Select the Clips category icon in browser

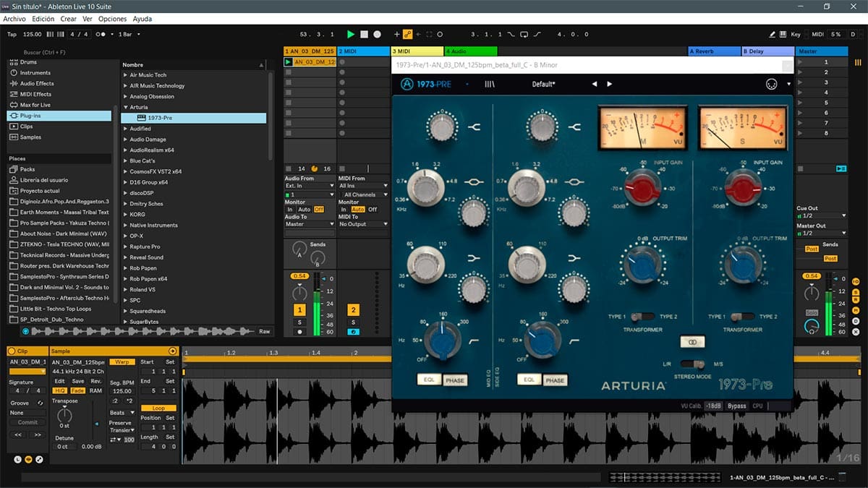(13, 127)
